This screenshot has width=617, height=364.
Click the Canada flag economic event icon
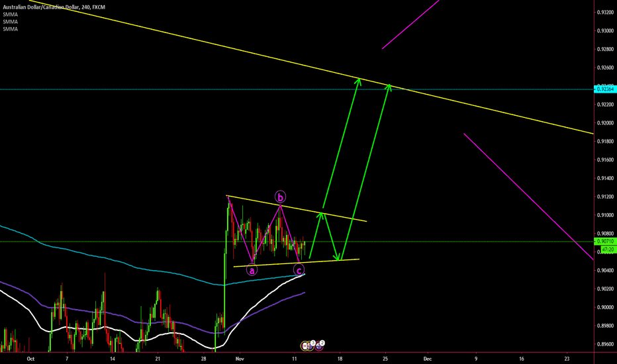pos(304,346)
